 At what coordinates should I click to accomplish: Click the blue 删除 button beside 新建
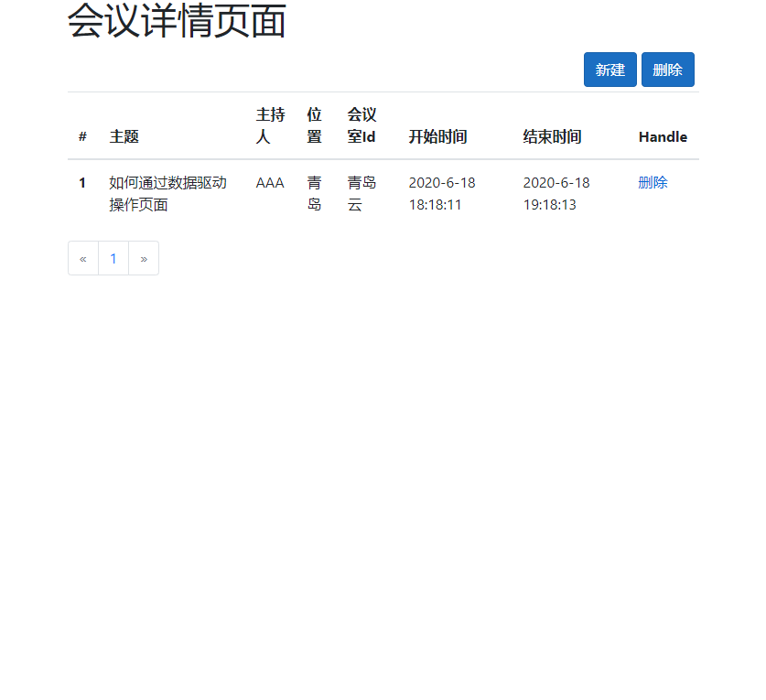tap(668, 70)
